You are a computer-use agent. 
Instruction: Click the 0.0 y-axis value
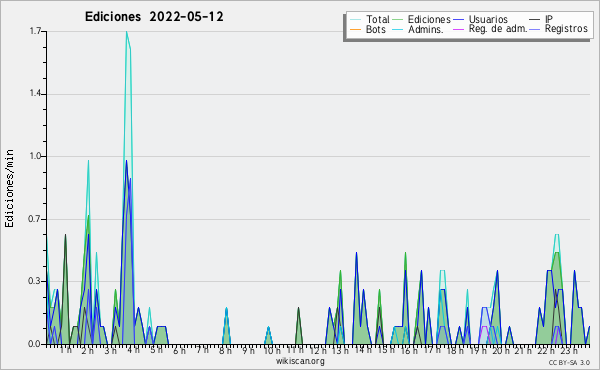click(x=35, y=344)
